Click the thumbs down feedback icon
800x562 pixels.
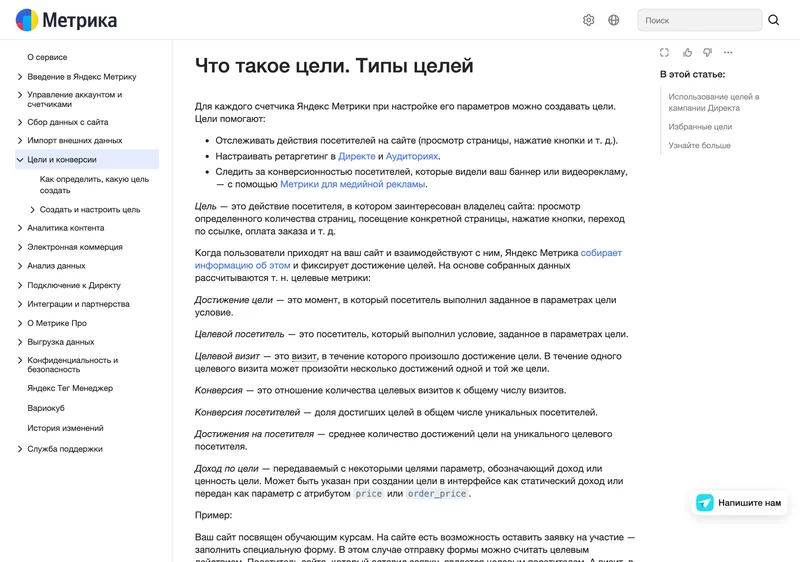point(708,53)
